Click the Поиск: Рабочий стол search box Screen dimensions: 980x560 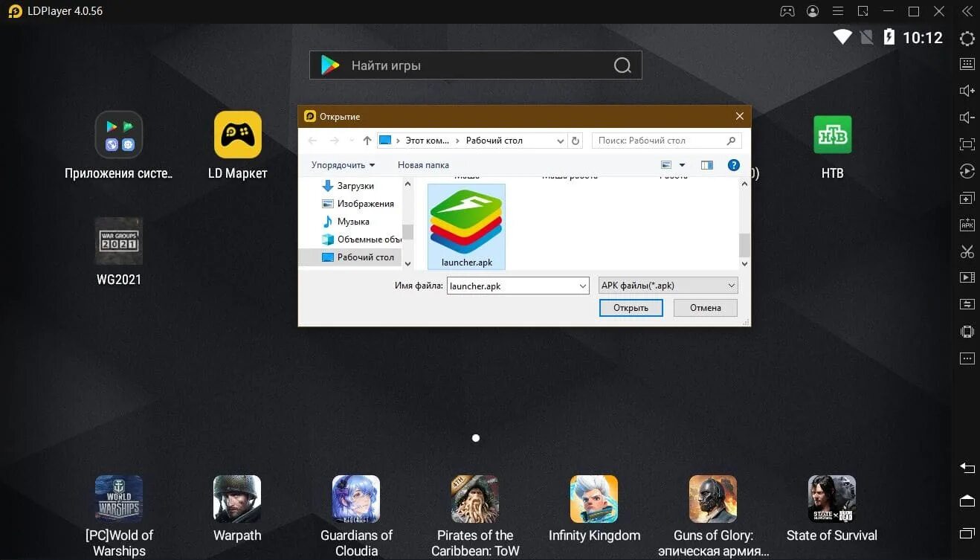click(666, 141)
